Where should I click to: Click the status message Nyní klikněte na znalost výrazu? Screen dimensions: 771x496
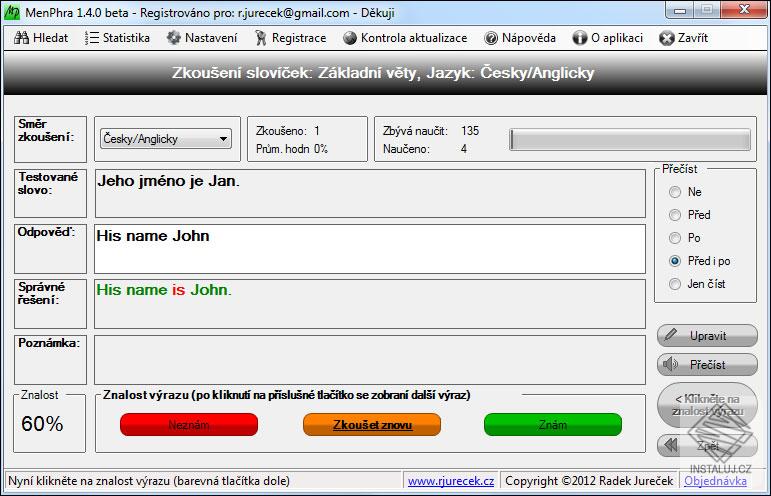tap(149, 481)
